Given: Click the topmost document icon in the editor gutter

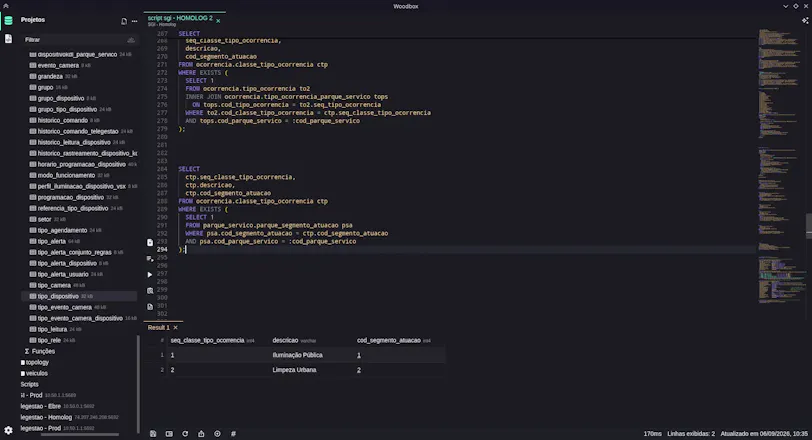Looking at the screenshot, I should pyautogui.click(x=150, y=242).
